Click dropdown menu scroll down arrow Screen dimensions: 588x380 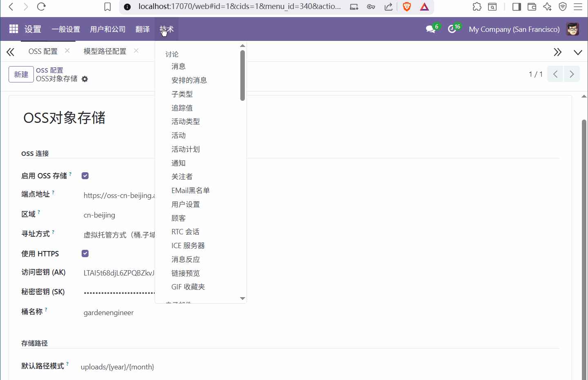coord(242,298)
